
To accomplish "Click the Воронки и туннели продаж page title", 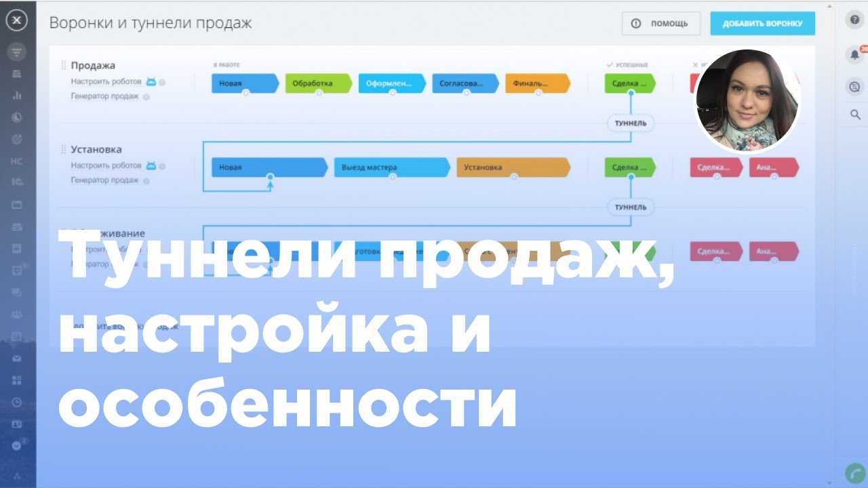I will (151, 22).
